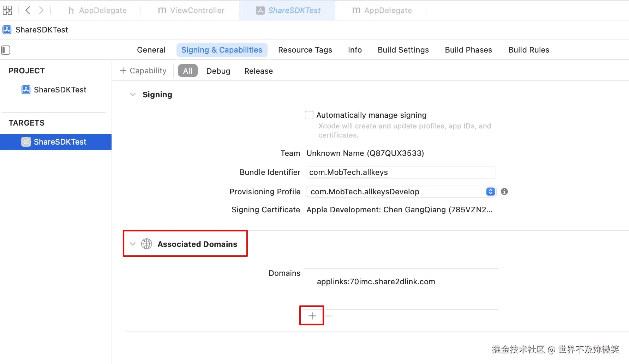Click the Associated Domains globe icon
Viewport: 629px width, 364px height.
[146, 244]
